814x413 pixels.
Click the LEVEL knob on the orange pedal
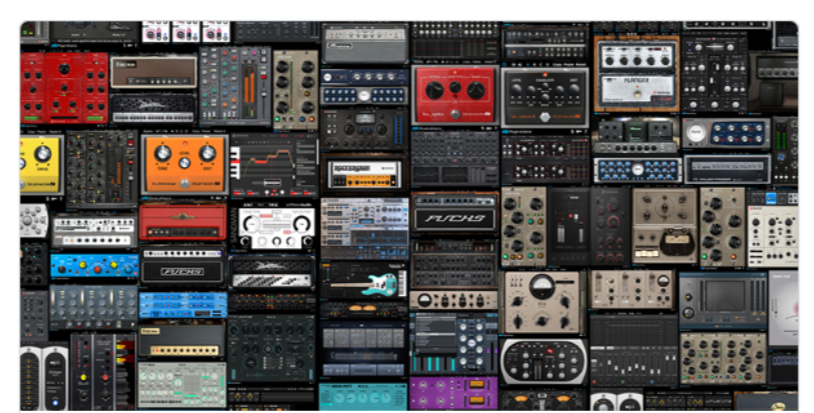pos(185,162)
